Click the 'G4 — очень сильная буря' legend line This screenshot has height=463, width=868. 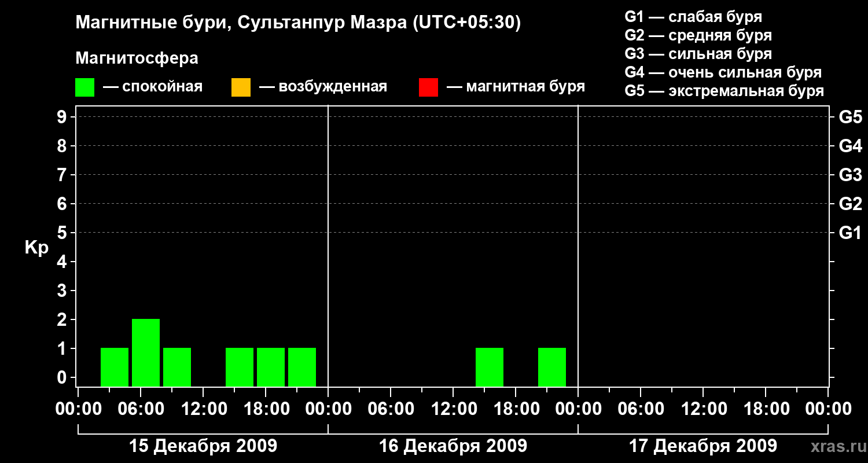[x=723, y=72]
